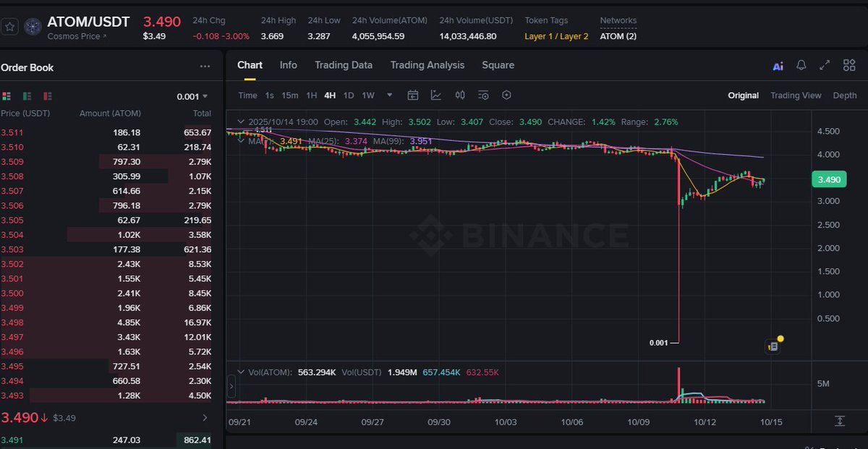Screen dimensions: 868x449
Task: Open the AI analysis icon
Action: 778,66
